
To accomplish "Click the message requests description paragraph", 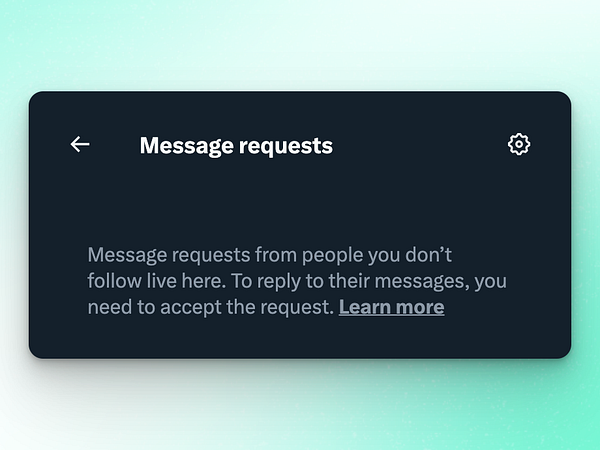I will tap(297, 281).
